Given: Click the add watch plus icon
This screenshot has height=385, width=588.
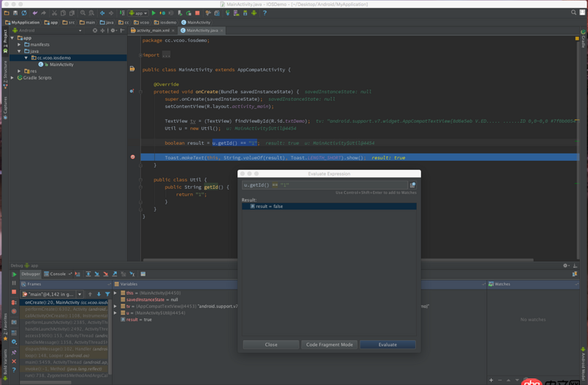Looking at the screenshot, I should click(491, 380).
